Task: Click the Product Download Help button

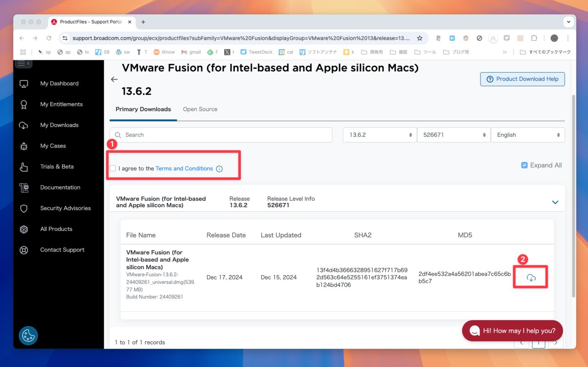Action: point(522,79)
